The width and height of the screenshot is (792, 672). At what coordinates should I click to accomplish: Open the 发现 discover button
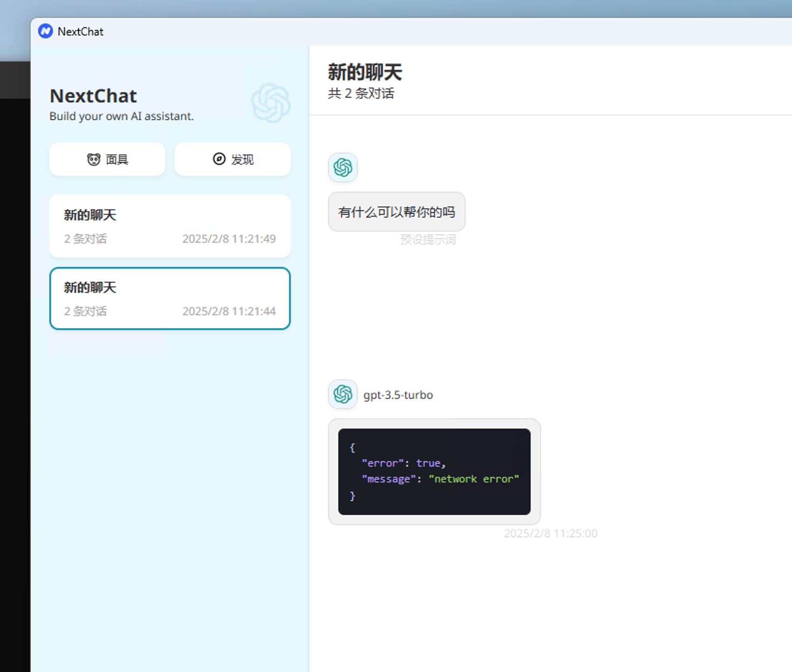(233, 159)
